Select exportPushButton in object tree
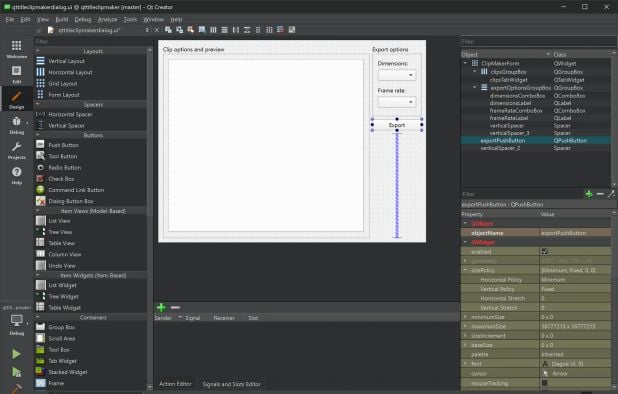This screenshot has height=394, width=618. 503,140
